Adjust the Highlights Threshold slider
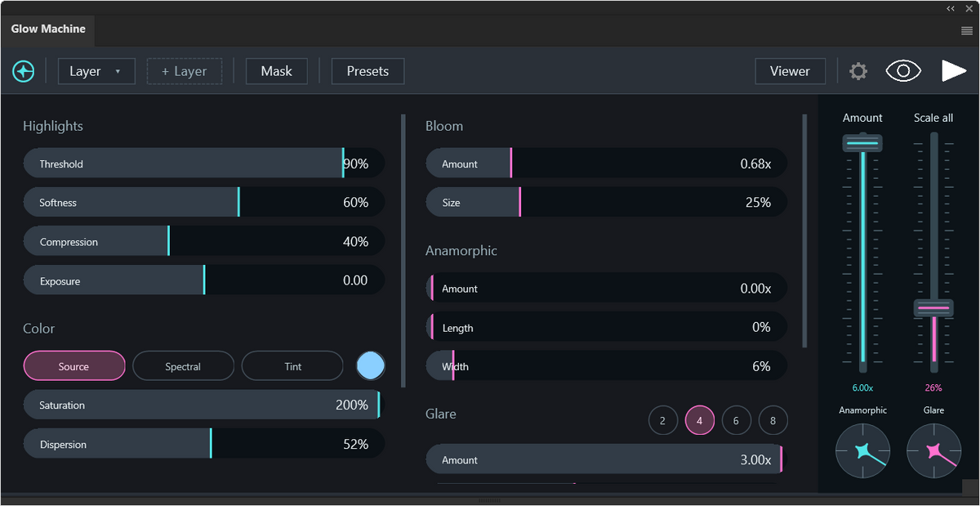 pyautogui.click(x=203, y=163)
